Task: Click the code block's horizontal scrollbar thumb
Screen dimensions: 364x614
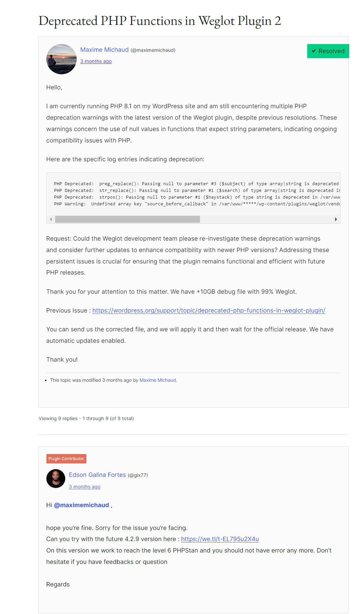Action: [127, 219]
